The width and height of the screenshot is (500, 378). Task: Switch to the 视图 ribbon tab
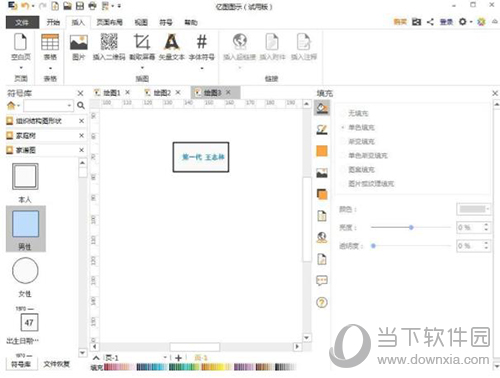141,22
